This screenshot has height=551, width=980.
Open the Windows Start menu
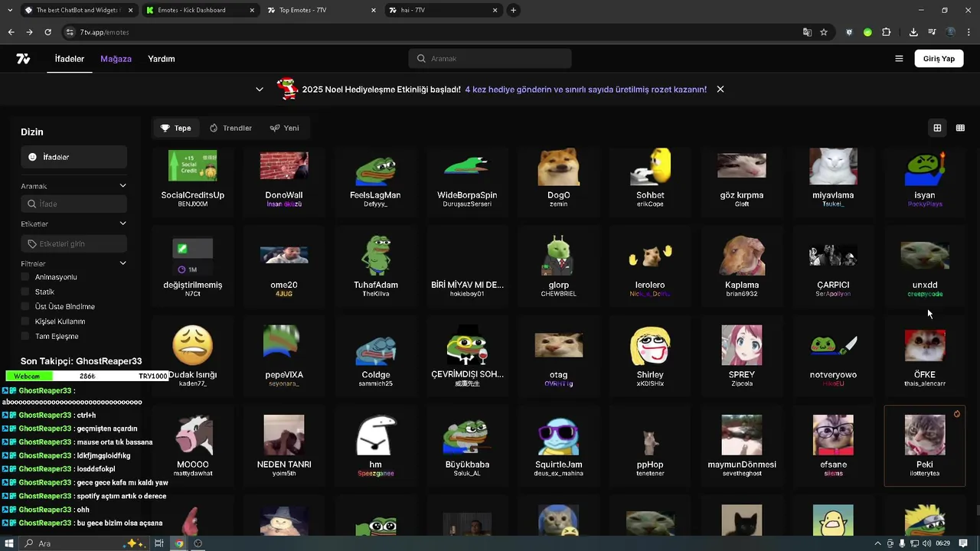pos(9,543)
